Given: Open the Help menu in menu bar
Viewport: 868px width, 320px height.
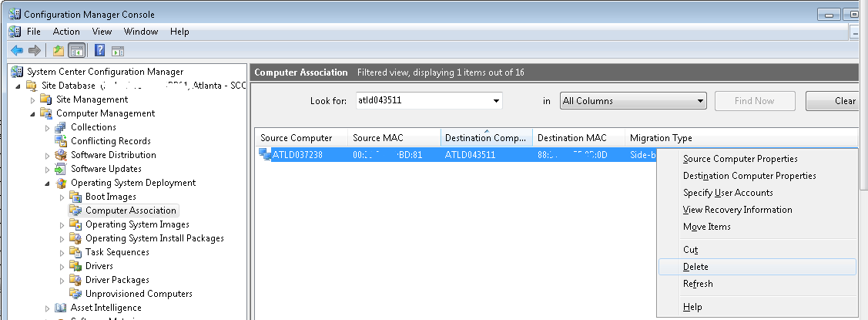Looking at the screenshot, I should pyautogui.click(x=179, y=32).
